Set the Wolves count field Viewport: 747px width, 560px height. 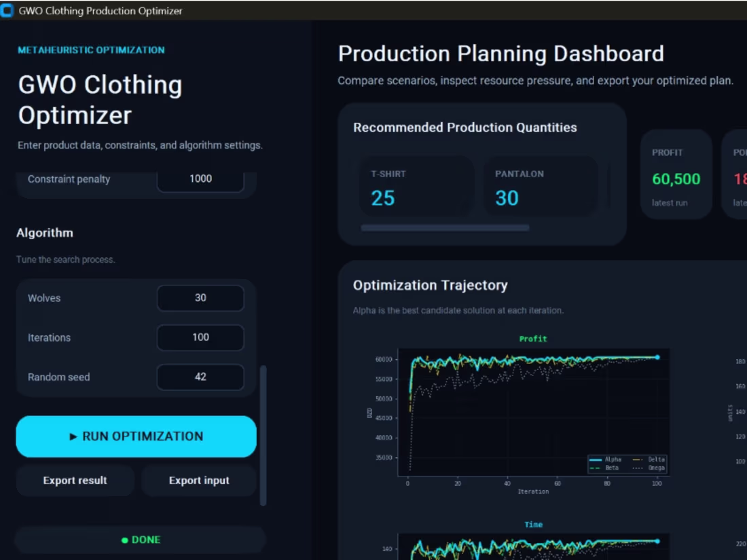coord(200,298)
